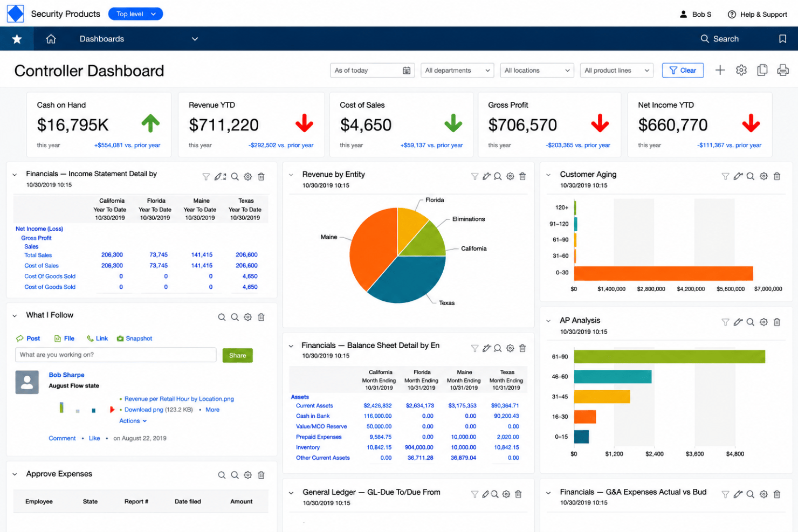Delete the Customer Aging panel

click(777, 176)
